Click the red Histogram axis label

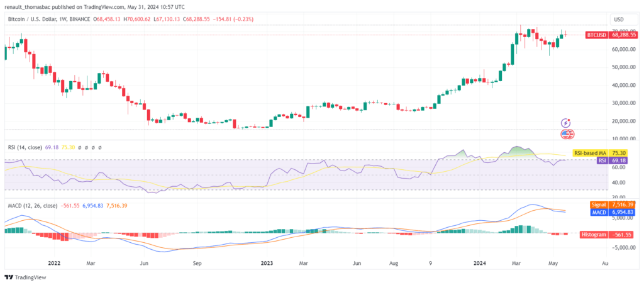pos(595,235)
